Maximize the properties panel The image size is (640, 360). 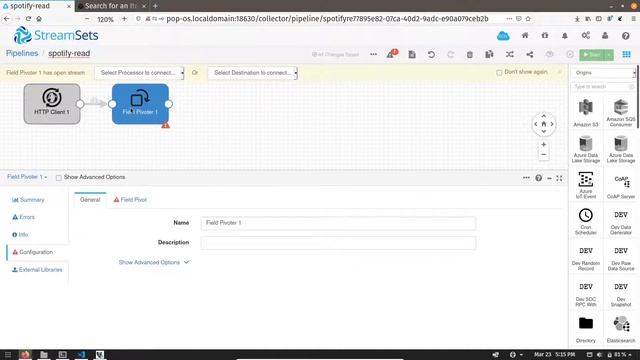pos(559,178)
